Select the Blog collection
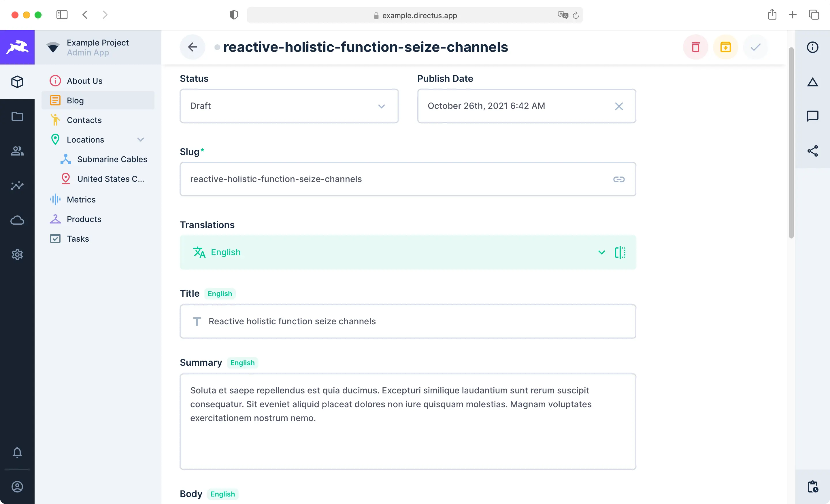830x504 pixels. (75, 100)
